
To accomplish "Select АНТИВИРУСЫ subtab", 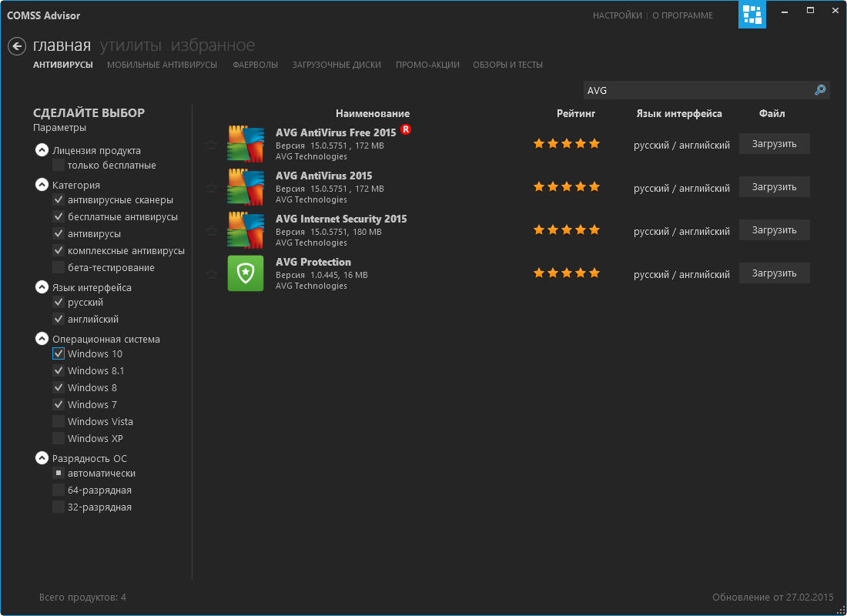I will point(62,65).
